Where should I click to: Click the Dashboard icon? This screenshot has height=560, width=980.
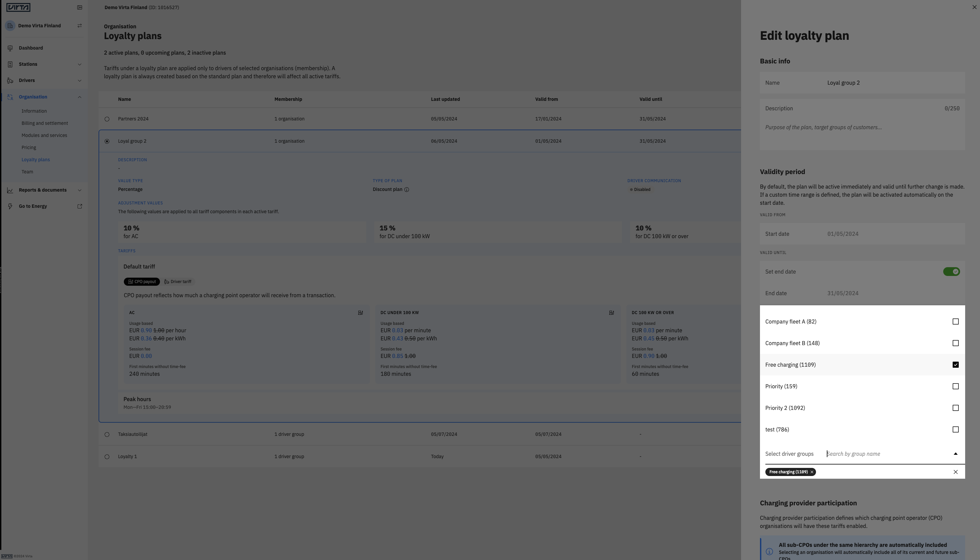10,48
